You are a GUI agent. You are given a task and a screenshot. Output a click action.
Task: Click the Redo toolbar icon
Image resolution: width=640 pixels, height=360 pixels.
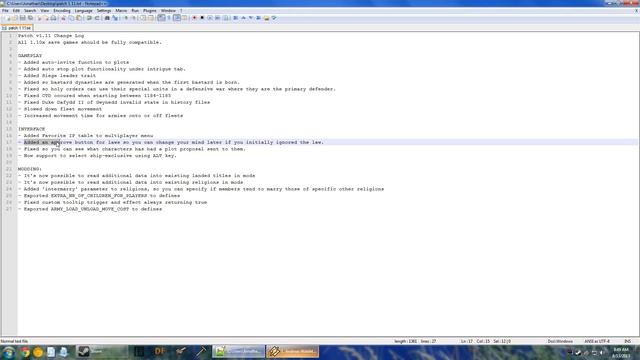(x=97, y=18)
